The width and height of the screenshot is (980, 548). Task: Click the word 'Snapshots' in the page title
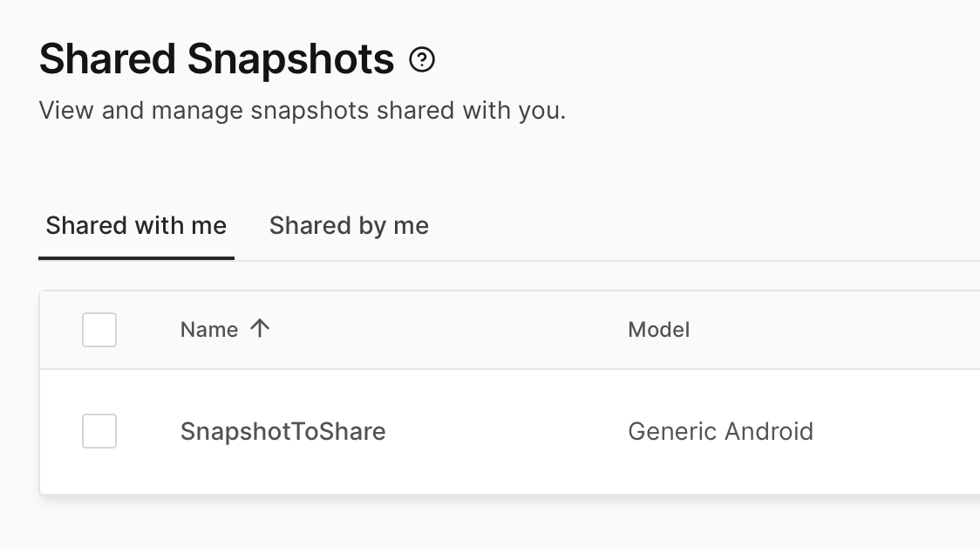tap(291, 60)
